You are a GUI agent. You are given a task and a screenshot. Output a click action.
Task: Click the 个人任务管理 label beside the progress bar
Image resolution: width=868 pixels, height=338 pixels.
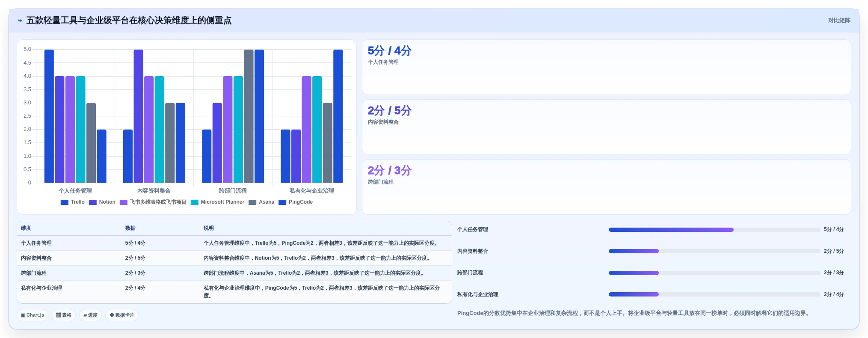pos(473,230)
